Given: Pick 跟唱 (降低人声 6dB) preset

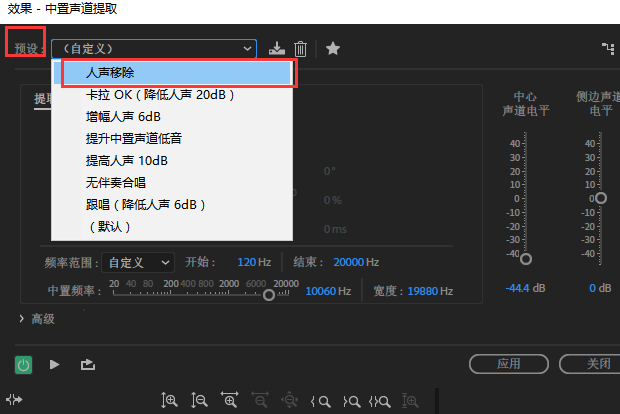Looking at the screenshot, I should click(172, 205).
